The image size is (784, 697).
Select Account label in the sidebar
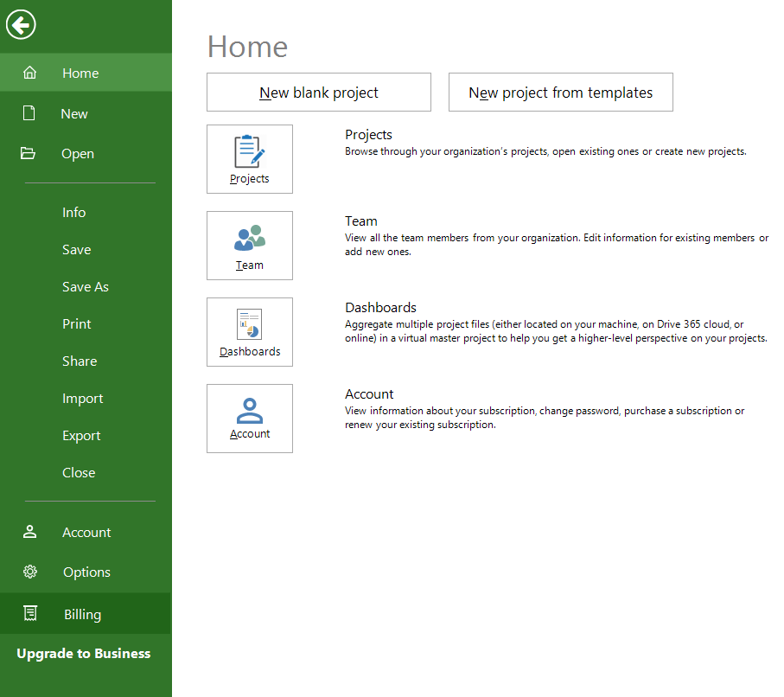pos(86,532)
